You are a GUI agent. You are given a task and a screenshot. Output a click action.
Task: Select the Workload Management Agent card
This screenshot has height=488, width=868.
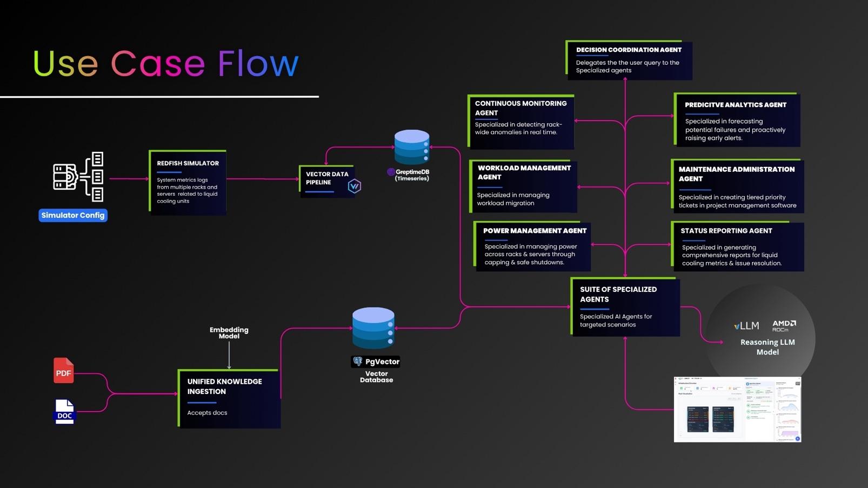[x=523, y=186]
